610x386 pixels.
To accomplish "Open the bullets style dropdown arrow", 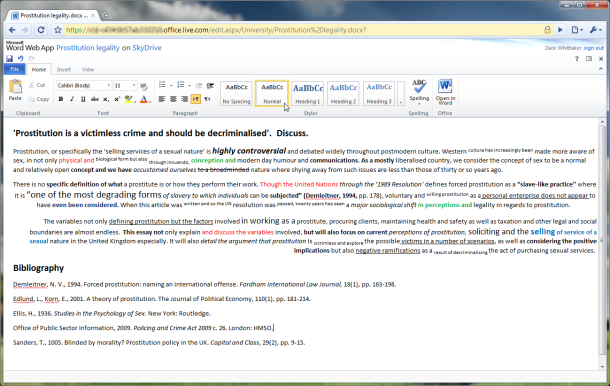I will pos(171,86).
